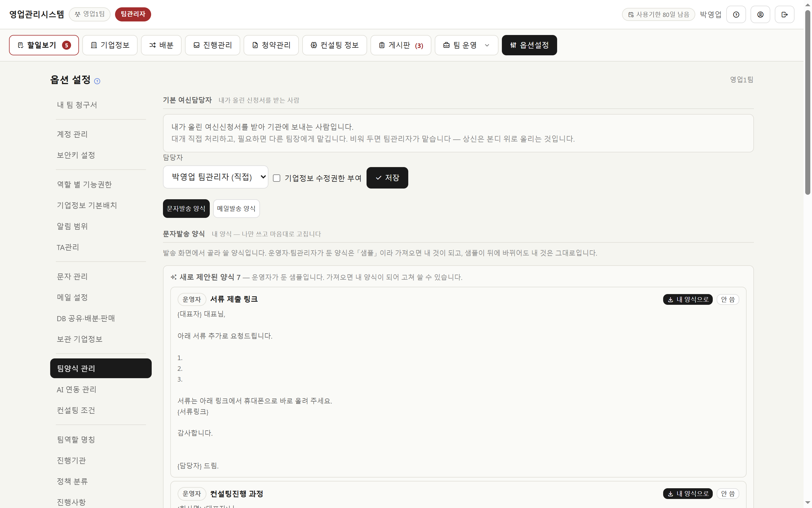Viewport: 812px width, 508px height.
Task: Open 계정 관리 in sidebar
Action: 101,134
